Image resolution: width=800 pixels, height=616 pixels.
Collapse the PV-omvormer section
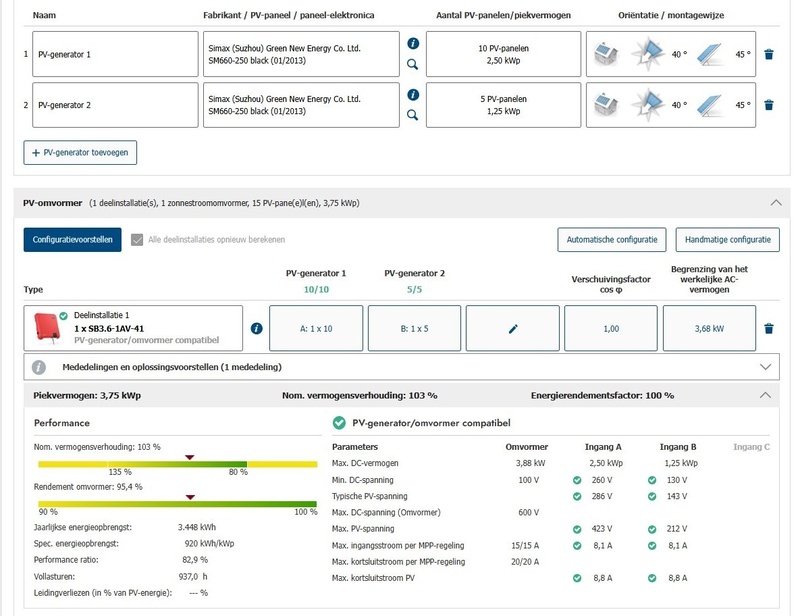point(775,202)
